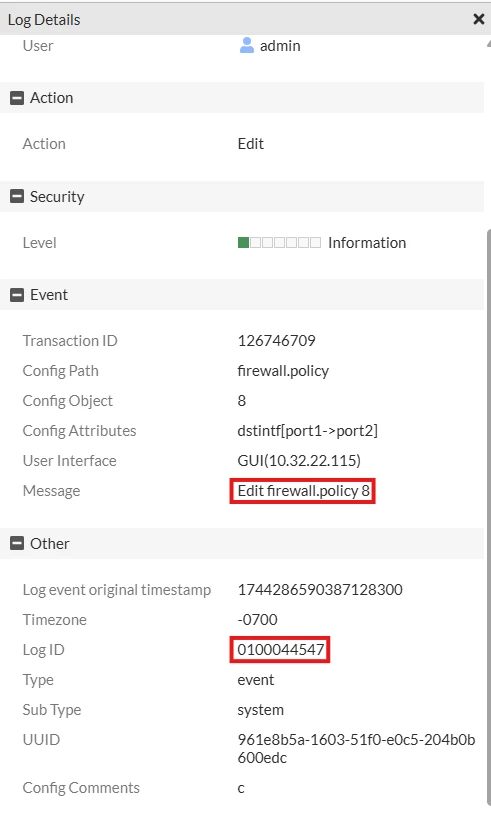Image resolution: width=491 pixels, height=813 pixels.
Task: Collapse the Other section
Action: 17,543
